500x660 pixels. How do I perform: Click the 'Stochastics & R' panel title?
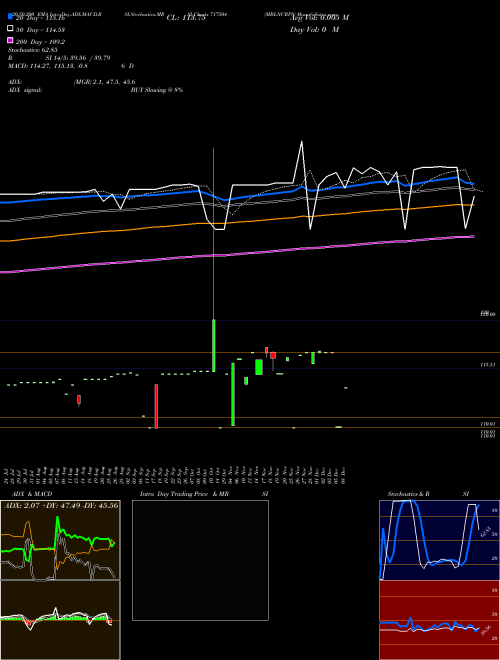[408, 494]
